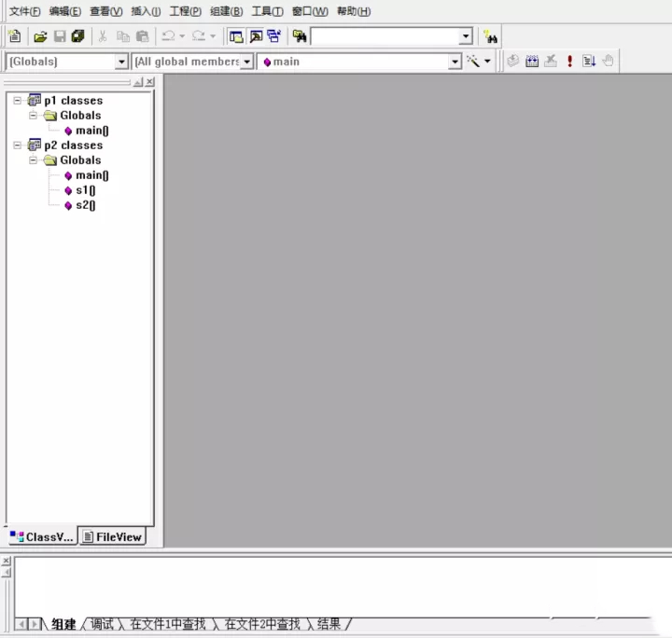Viewport: 672px width, 638px height.
Task: Collapse Globals folder under p1 classes
Action: click(33, 115)
